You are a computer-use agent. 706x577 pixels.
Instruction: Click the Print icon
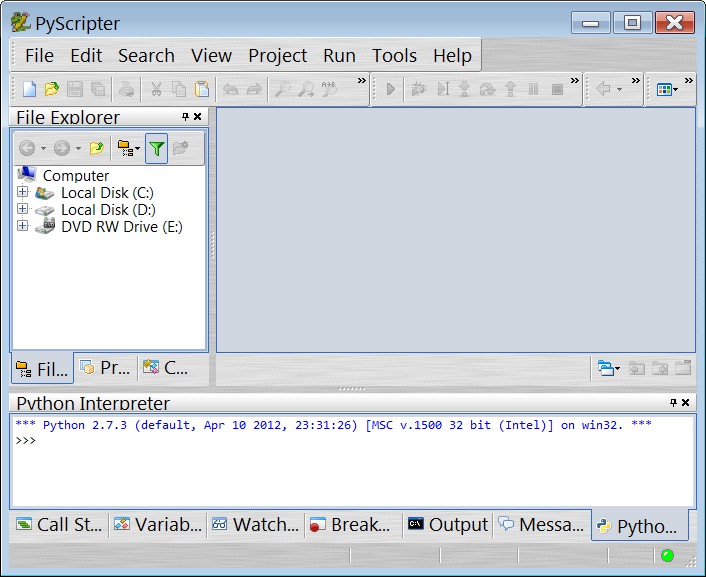[x=127, y=89]
